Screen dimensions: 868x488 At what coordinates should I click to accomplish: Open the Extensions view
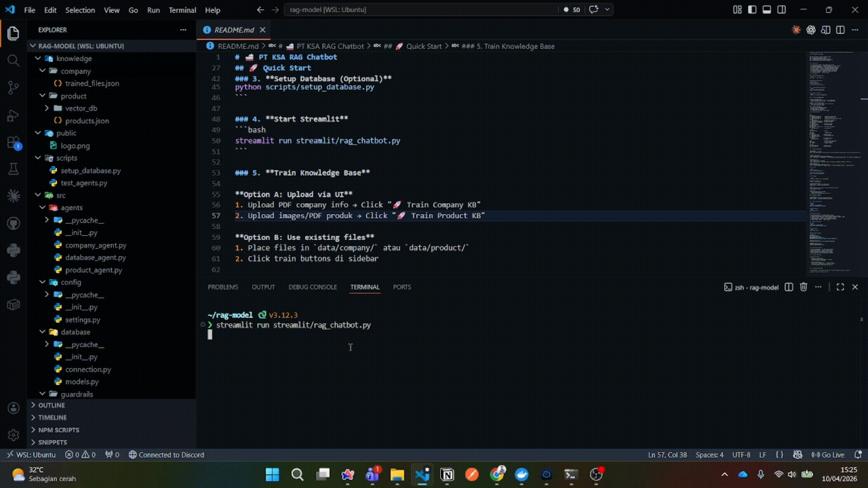coord(14,143)
